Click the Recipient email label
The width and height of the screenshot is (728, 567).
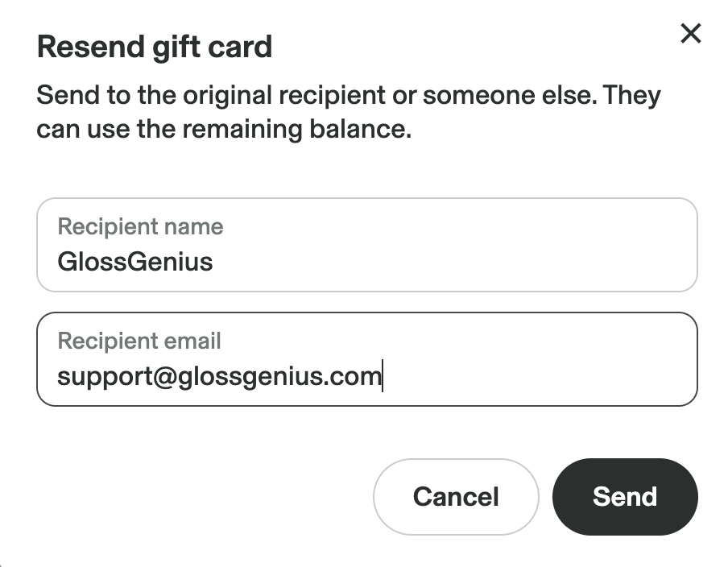coord(139,341)
